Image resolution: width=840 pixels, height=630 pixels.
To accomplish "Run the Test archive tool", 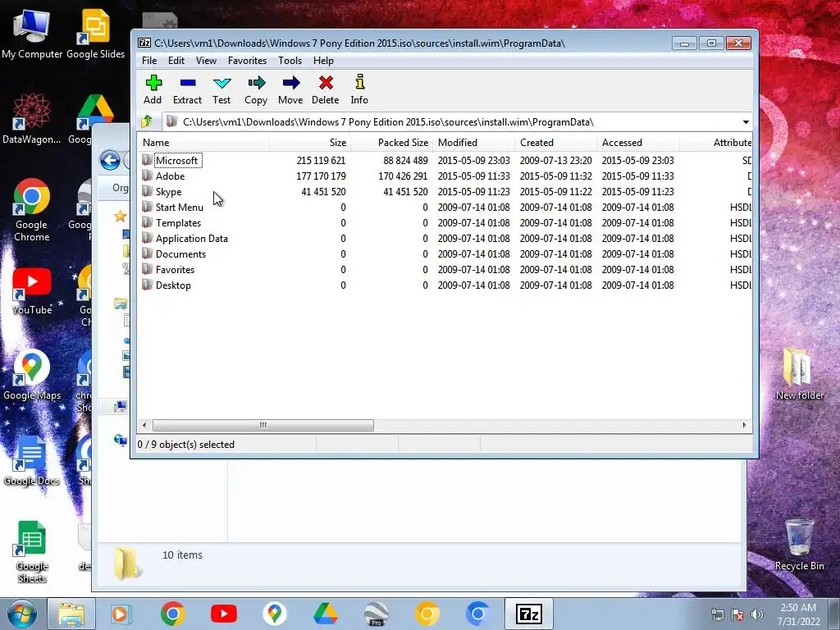I will coord(221,89).
